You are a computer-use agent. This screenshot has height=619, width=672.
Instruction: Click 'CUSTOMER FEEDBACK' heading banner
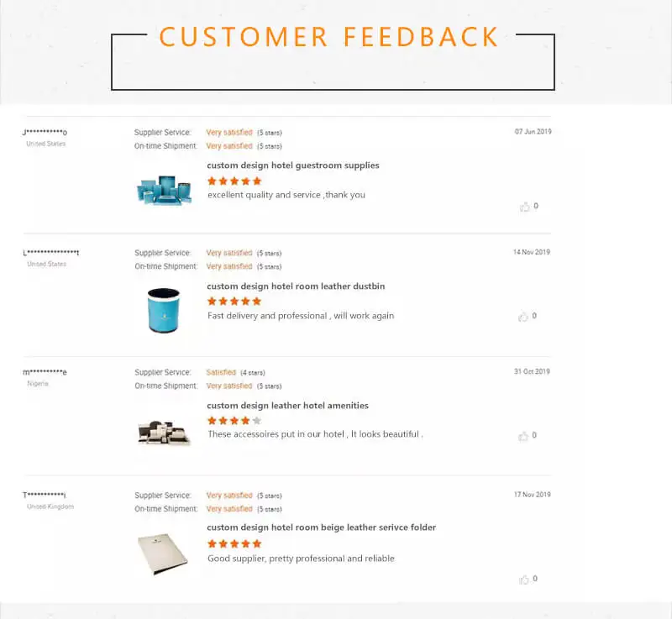pyautogui.click(x=328, y=38)
